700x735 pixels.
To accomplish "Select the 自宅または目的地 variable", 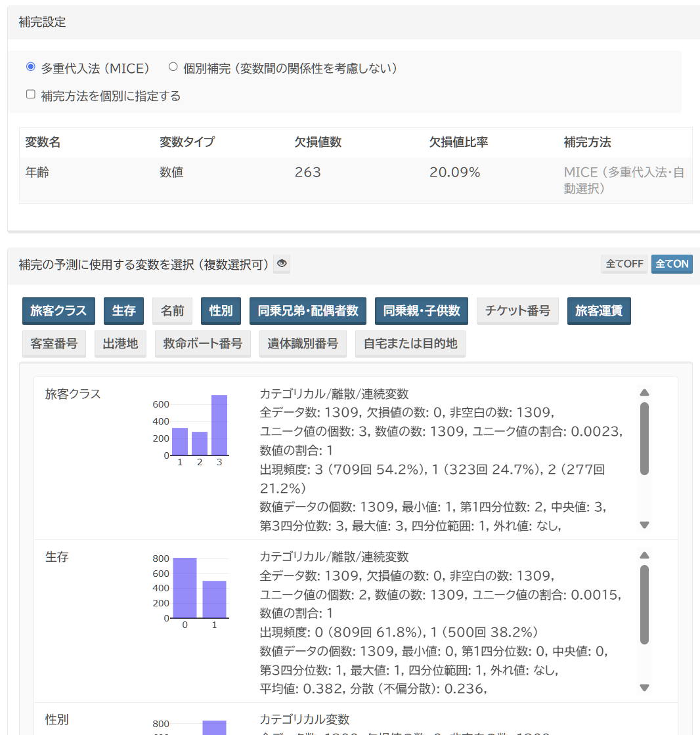I will pos(410,344).
